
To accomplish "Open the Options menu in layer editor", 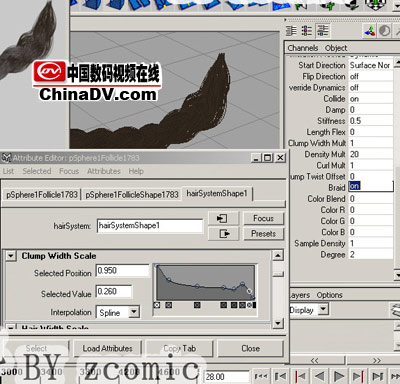I will click(329, 295).
